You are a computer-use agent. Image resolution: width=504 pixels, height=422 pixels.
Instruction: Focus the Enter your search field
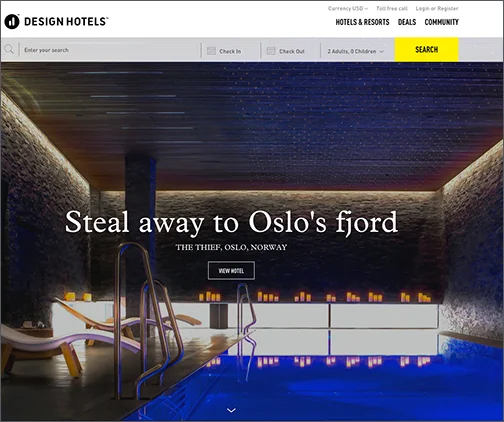click(110, 50)
